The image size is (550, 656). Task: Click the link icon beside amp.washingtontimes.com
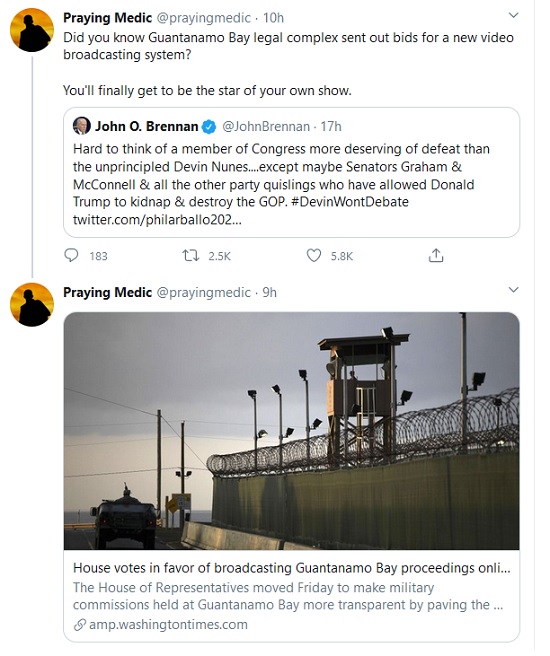point(79,625)
